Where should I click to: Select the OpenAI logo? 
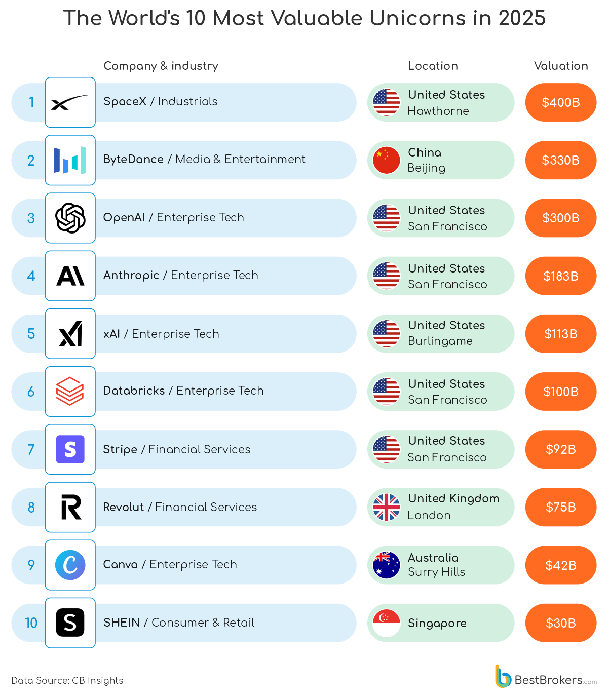[x=70, y=218]
